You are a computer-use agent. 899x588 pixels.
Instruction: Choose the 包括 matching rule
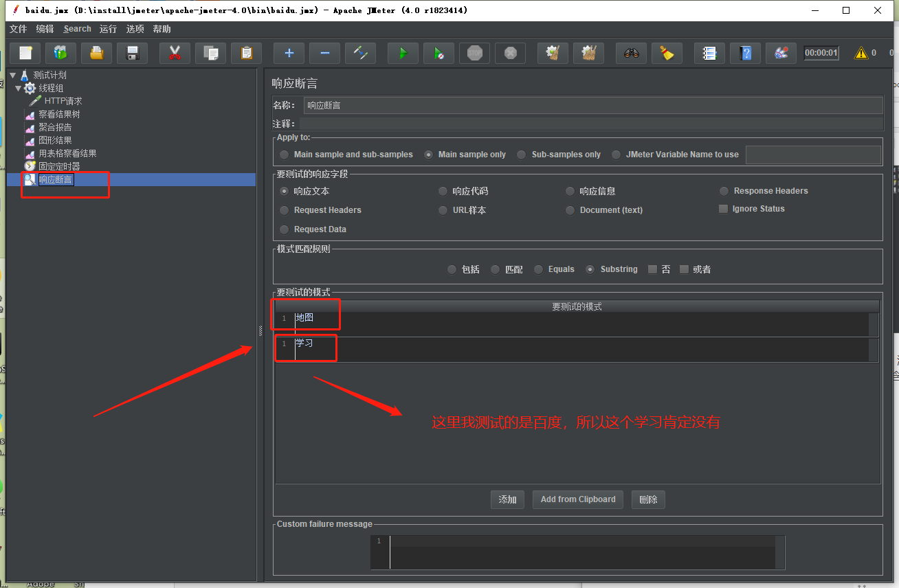point(452,269)
